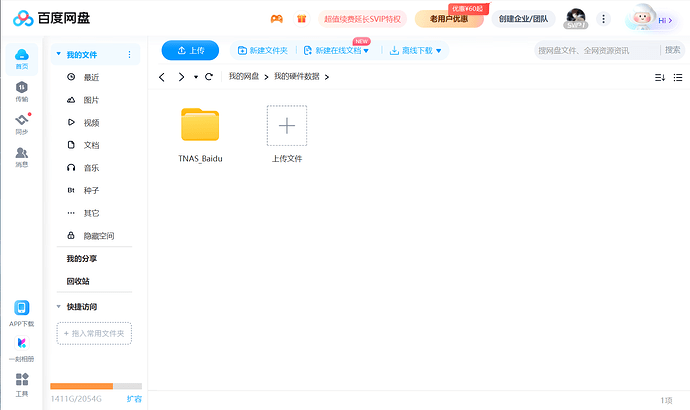Open the header three-dot more menu
This screenshot has width=690, height=410.
coord(603,19)
